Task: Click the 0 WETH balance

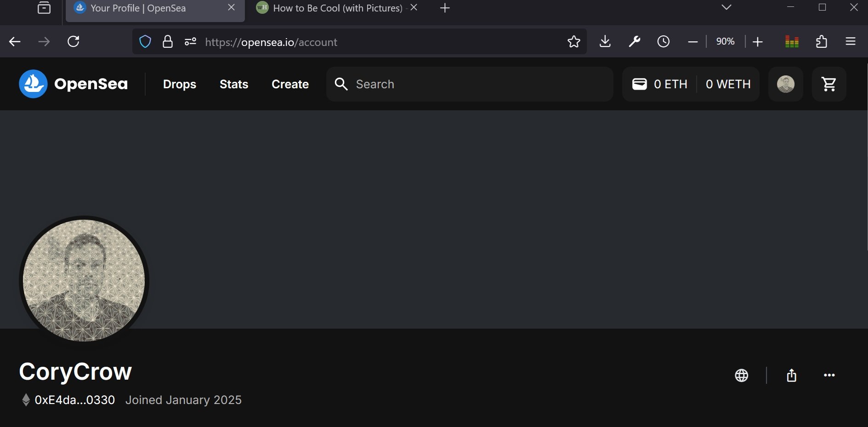Action: [x=728, y=84]
